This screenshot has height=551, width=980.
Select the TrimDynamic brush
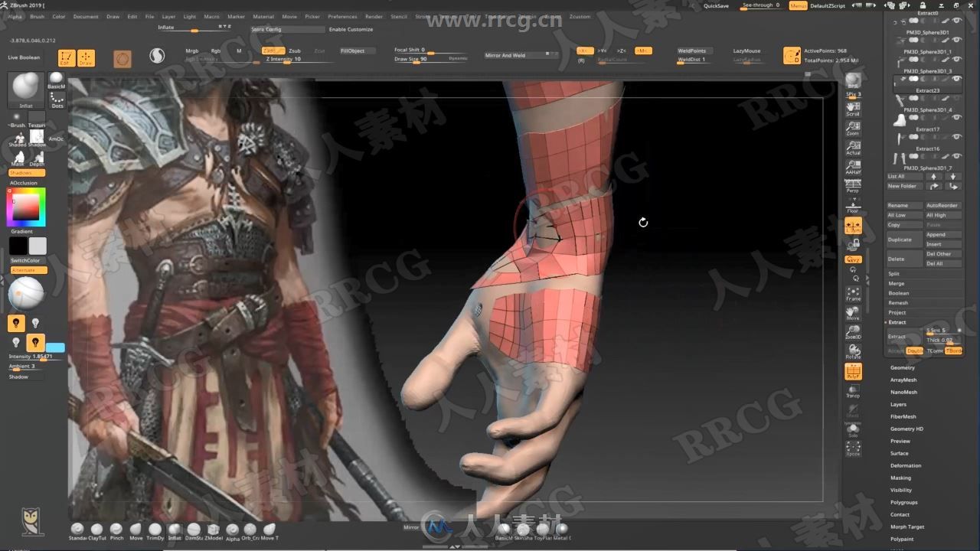(x=155, y=530)
